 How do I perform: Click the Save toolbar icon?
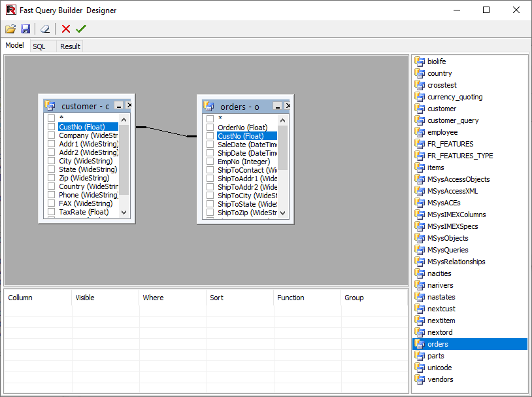click(x=25, y=29)
